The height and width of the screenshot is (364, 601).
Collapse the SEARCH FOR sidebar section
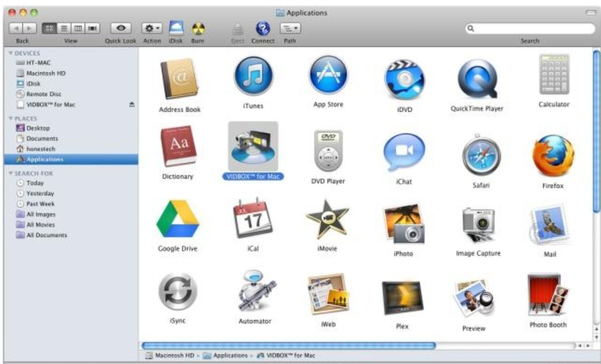point(11,173)
